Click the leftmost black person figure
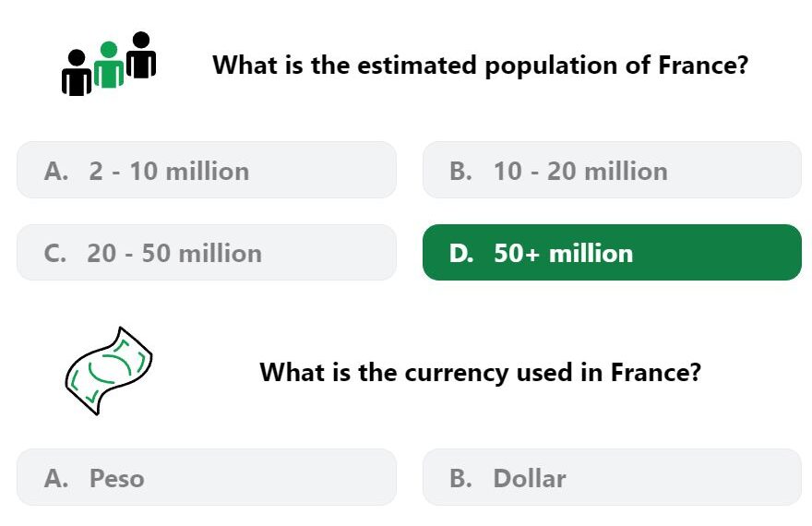Image resolution: width=812 pixels, height=526 pixels. click(77, 73)
